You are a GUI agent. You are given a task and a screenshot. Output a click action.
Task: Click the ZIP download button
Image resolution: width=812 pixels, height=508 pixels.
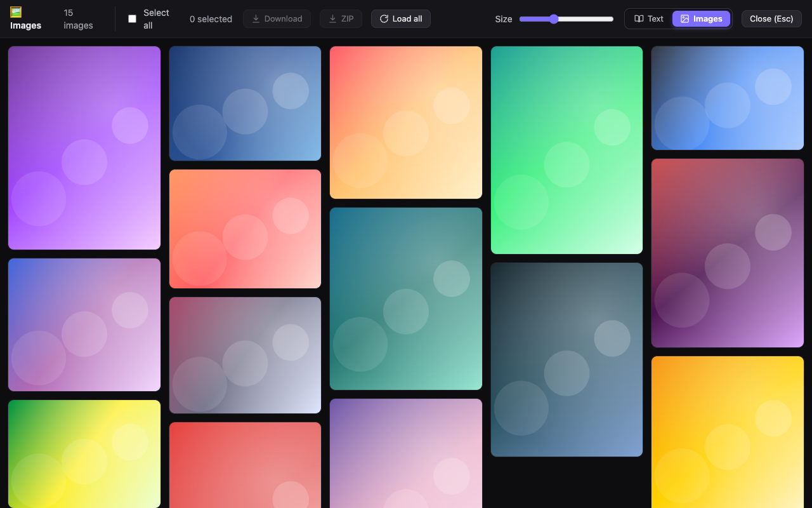[341, 19]
